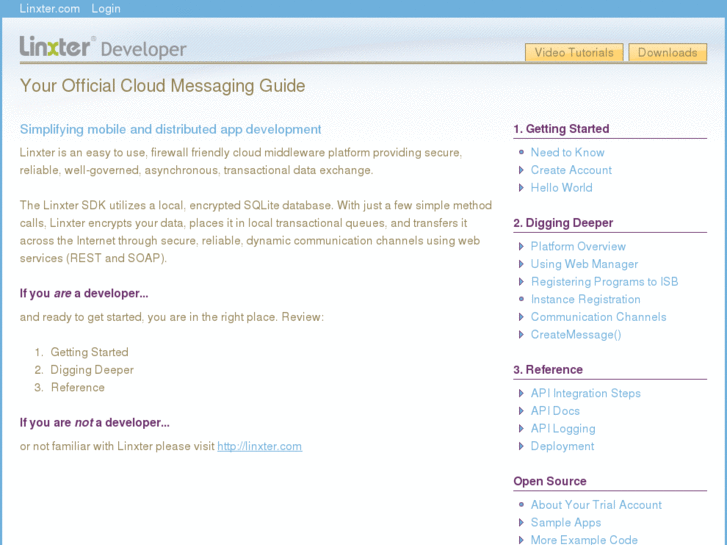Open More Example Code link
The image size is (727, 545).
tap(584, 539)
